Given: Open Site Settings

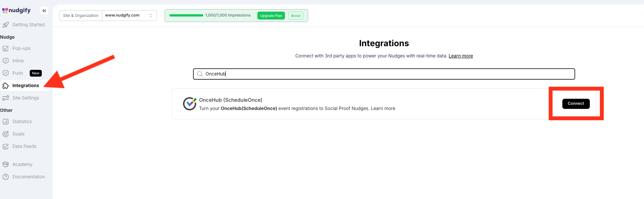Looking at the screenshot, I should coord(26,98).
